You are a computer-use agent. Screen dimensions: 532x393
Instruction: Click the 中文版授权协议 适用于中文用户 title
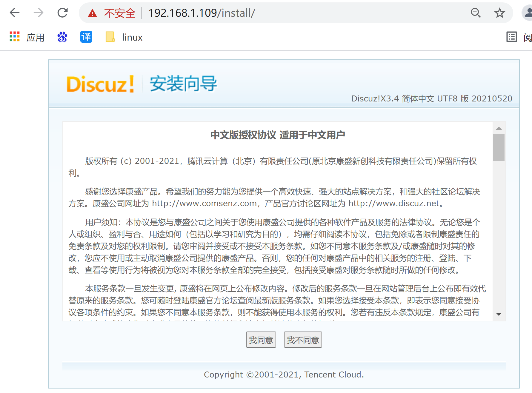coord(278,135)
